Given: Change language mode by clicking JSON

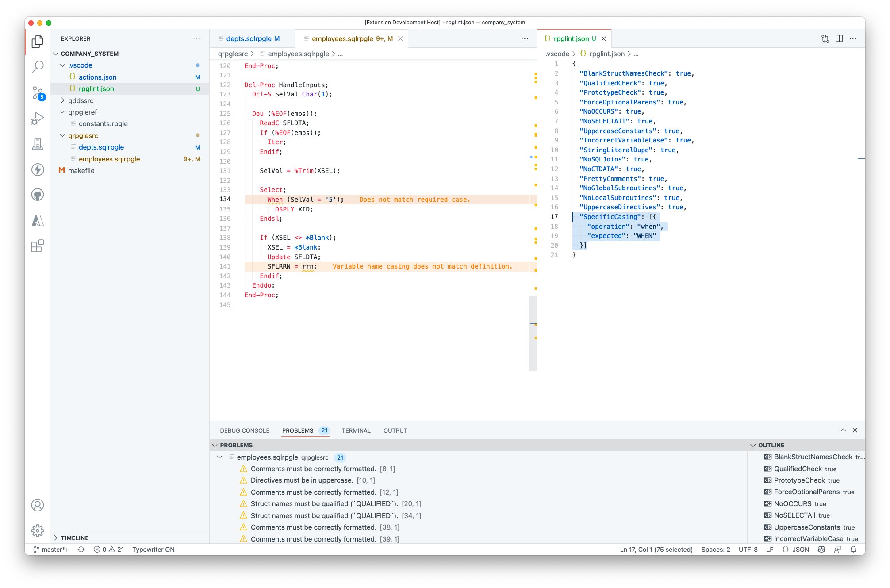Looking at the screenshot, I should 800,549.
